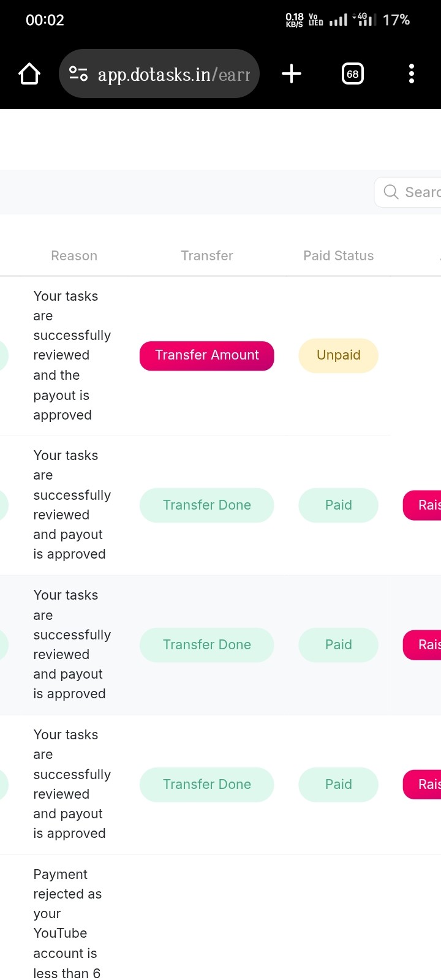
Task: Click the third Transfer Done badge
Action: coord(206,785)
